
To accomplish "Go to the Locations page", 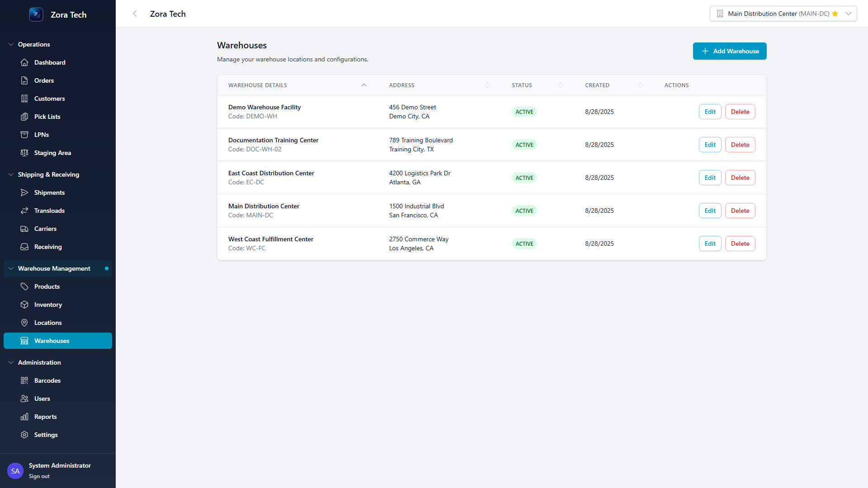I will (48, 323).
